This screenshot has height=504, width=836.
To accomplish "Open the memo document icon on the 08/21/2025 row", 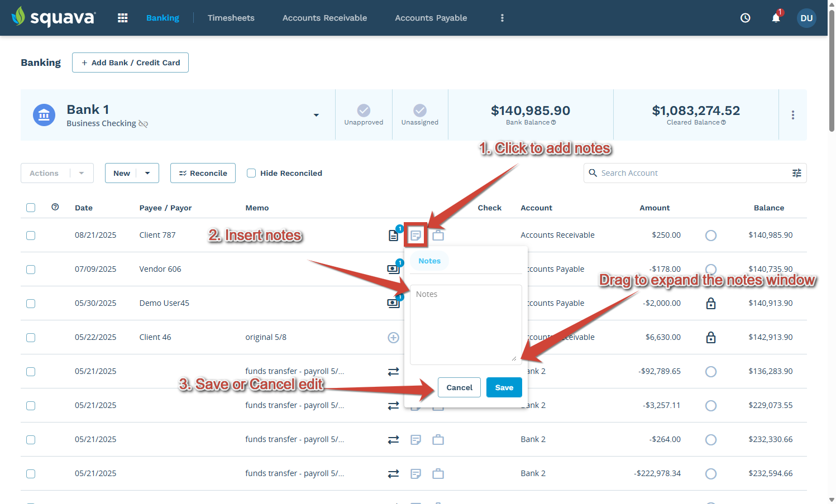I will coord(394,235).
